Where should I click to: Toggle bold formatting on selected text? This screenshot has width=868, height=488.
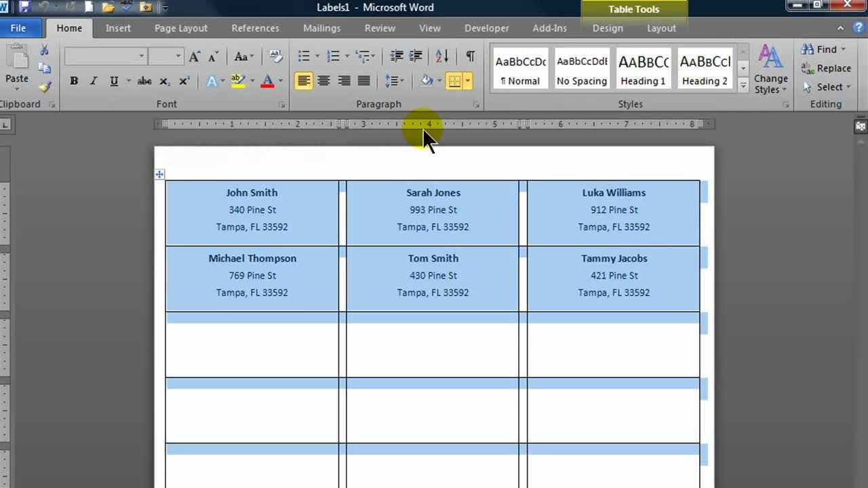tap(74, 81)
